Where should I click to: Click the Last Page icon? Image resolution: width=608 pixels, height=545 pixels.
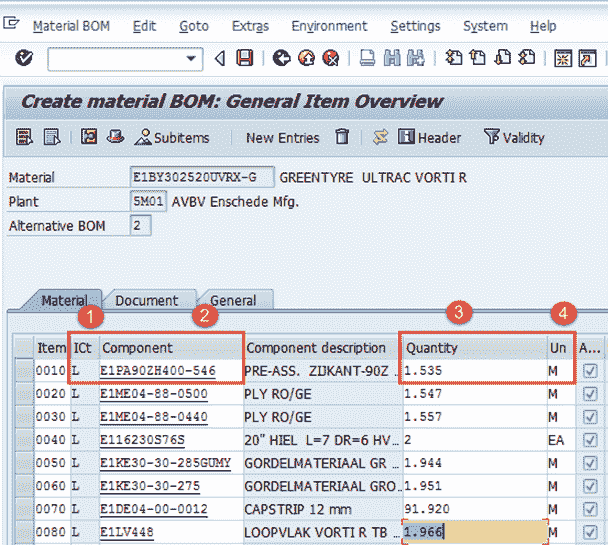coord(527,58)
